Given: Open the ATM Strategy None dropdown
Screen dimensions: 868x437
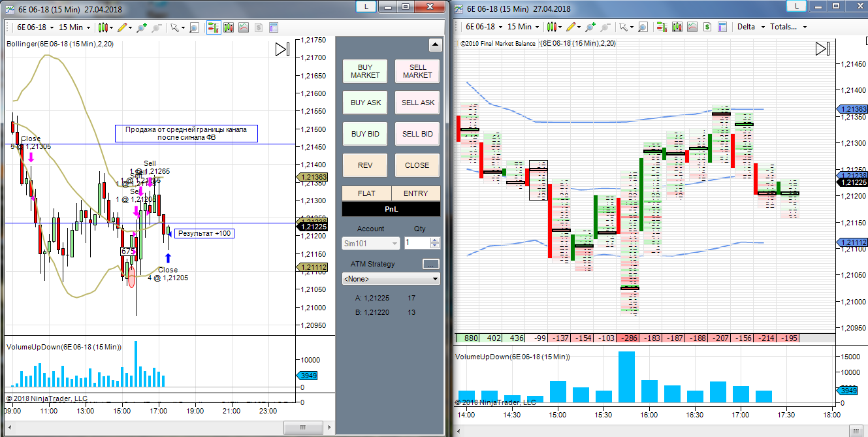Looking at the screenshot, I should coord(391,279).
